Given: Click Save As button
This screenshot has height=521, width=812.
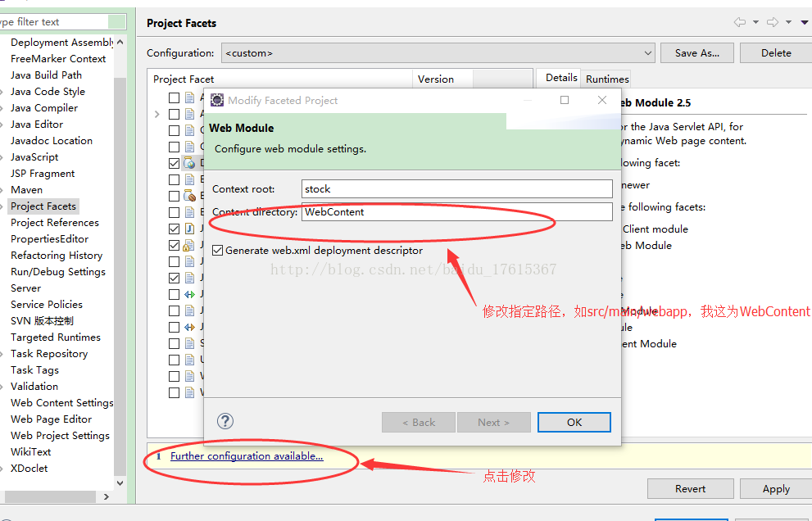Looking at the screenshot, I should tap(697, 52).
